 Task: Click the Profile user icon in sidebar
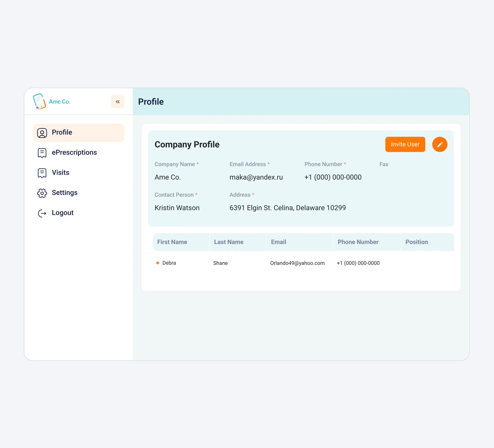[x=42, y=132]
